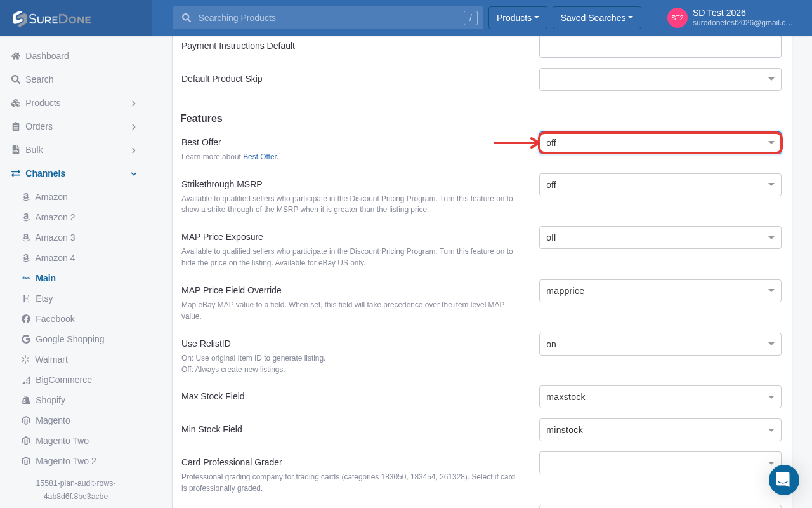Expand the Orders menu chevron
The image size is (812, 508).
tap(134, 126)
